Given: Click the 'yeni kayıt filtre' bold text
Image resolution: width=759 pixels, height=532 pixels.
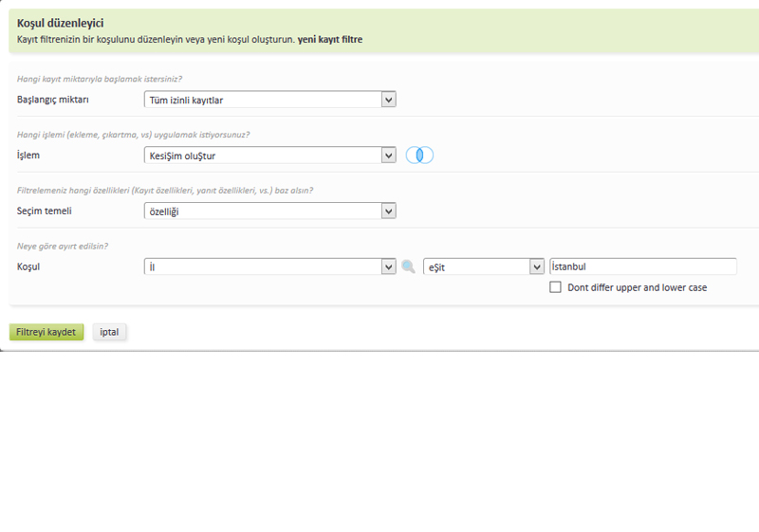Looking at the screenshot, I should click(329, 40).
